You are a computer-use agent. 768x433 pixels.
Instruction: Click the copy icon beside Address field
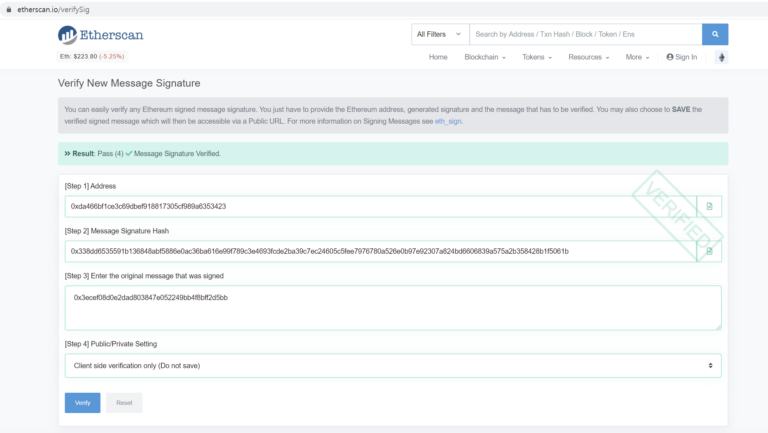(x=709, y=206)
